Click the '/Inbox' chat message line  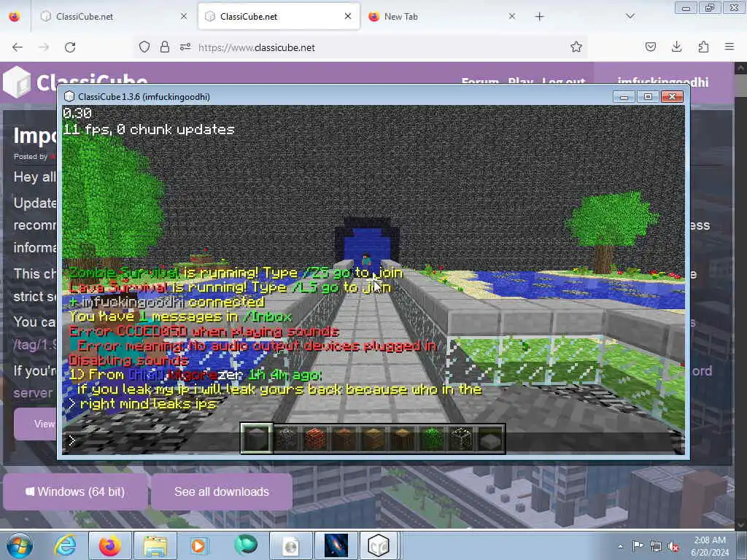tap(181, 316)
